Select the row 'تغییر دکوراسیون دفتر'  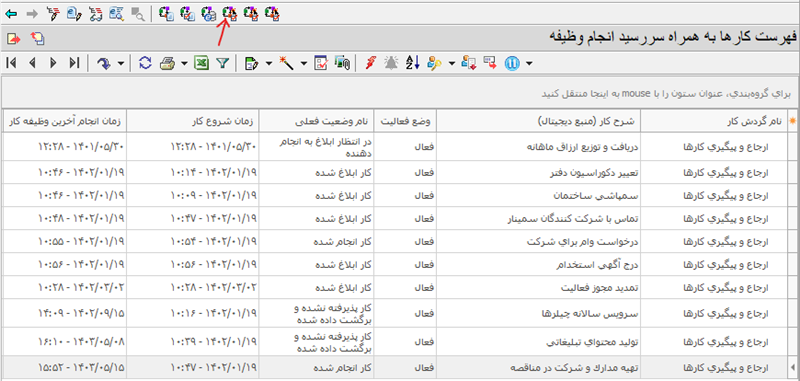pos(399,173)
